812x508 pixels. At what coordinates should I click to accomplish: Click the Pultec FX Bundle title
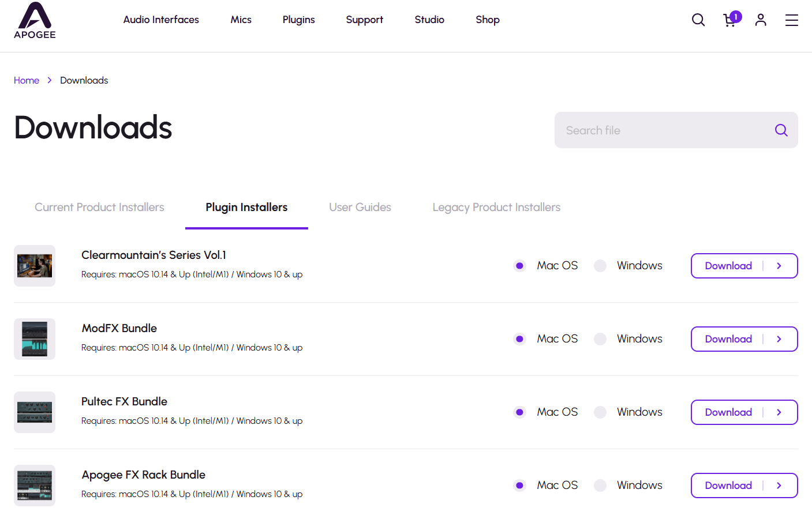point(125,401)
